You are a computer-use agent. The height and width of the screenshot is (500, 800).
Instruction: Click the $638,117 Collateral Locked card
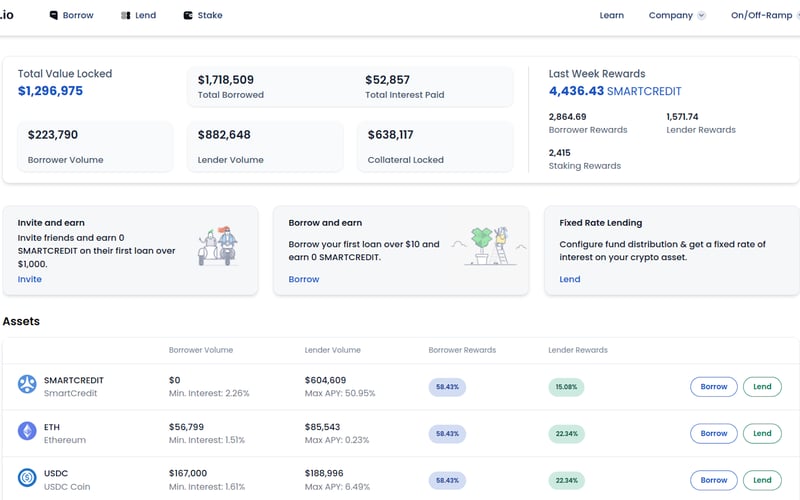pos(435,146)
